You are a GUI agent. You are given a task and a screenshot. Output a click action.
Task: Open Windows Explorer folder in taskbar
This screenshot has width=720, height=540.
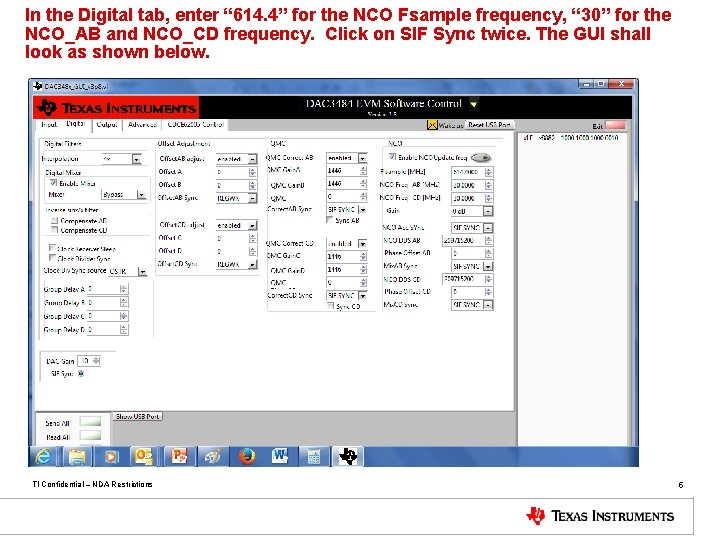pos(77,456)
